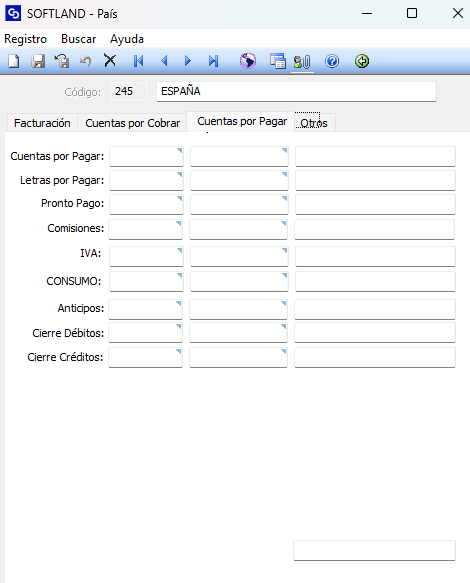470x583 pixels.
Task: Delete record with the X icon
Action: pyautogui.click(x=110, y=60)
